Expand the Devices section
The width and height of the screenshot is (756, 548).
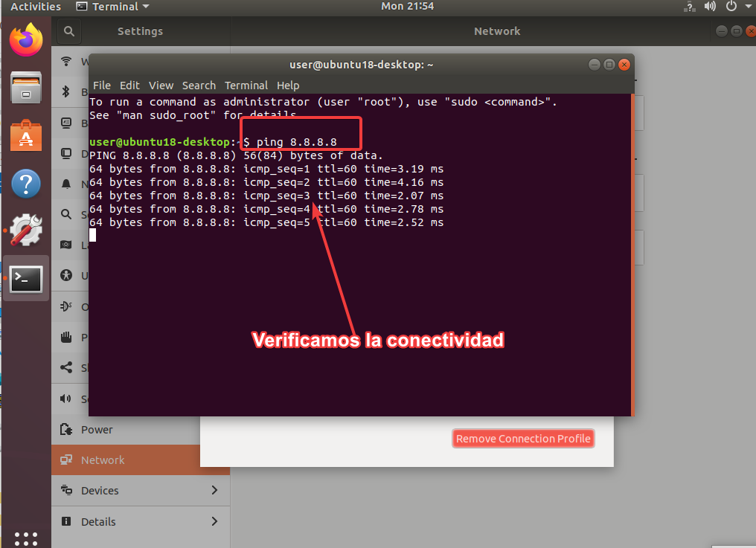(140, 490)
